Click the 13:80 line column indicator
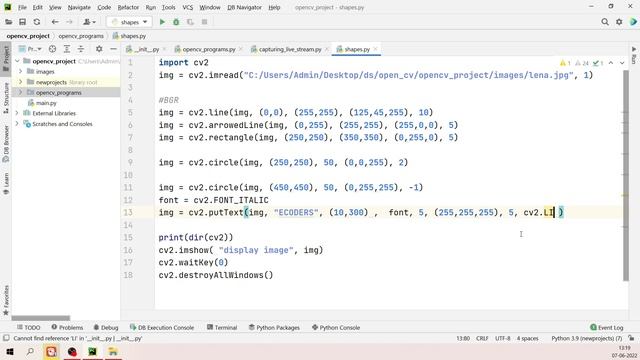The width and height of the screenshot is (640, 360). pos(463,338)
